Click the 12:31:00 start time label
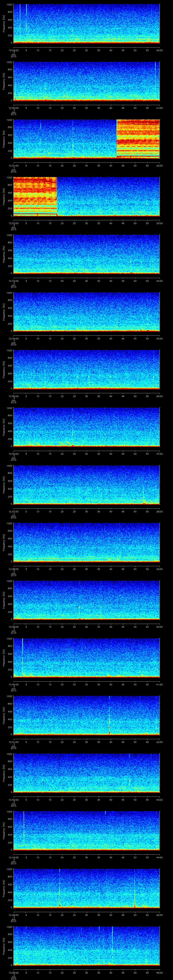This screenshot has height=980, width=173. point(13,166)
